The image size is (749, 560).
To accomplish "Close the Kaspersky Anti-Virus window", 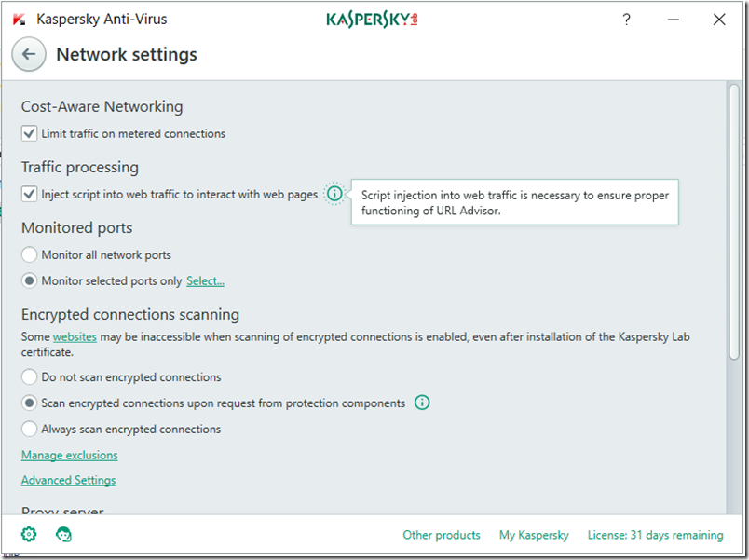I will (719, 20).
